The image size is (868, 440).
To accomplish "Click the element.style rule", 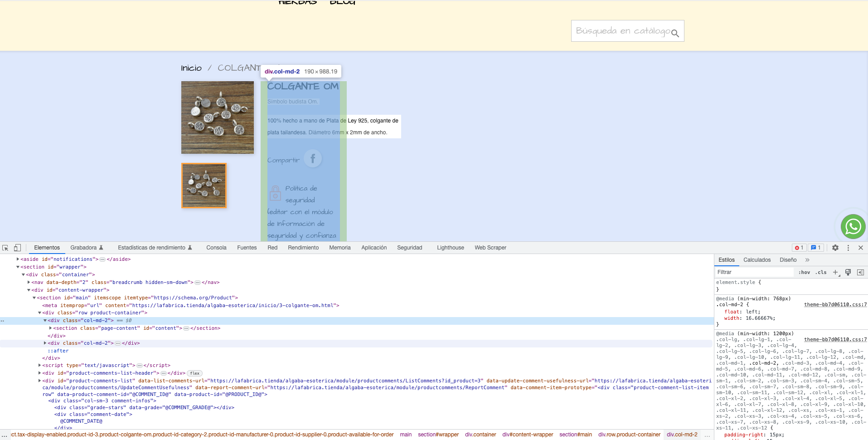I will [x=738, y=282].
